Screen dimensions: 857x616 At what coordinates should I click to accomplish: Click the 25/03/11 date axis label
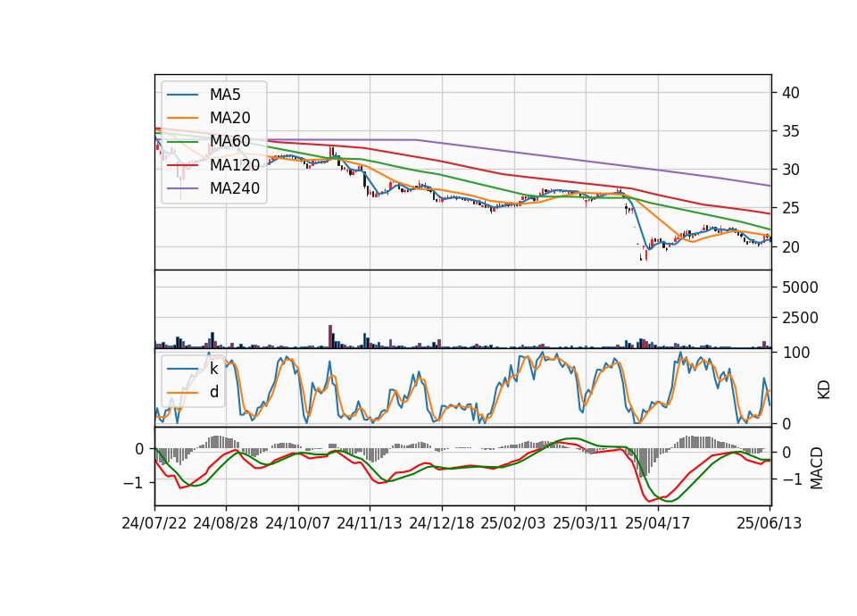coord(586,523)
